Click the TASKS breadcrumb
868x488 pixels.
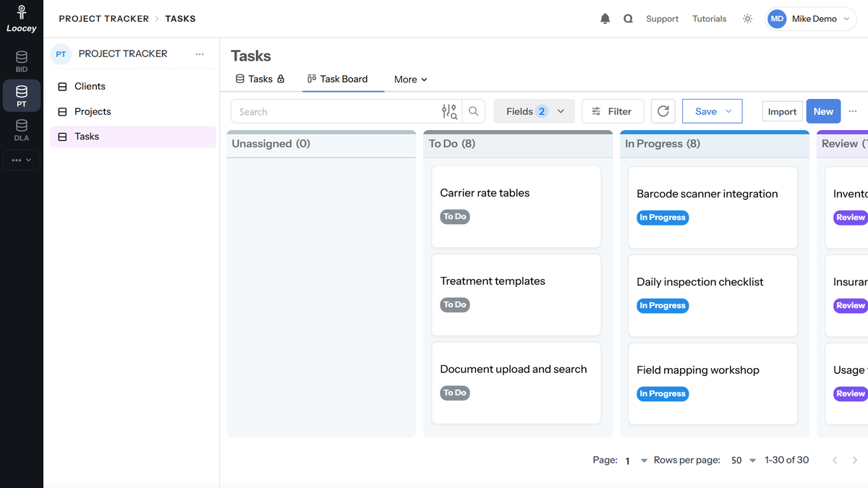pos(180,19)
